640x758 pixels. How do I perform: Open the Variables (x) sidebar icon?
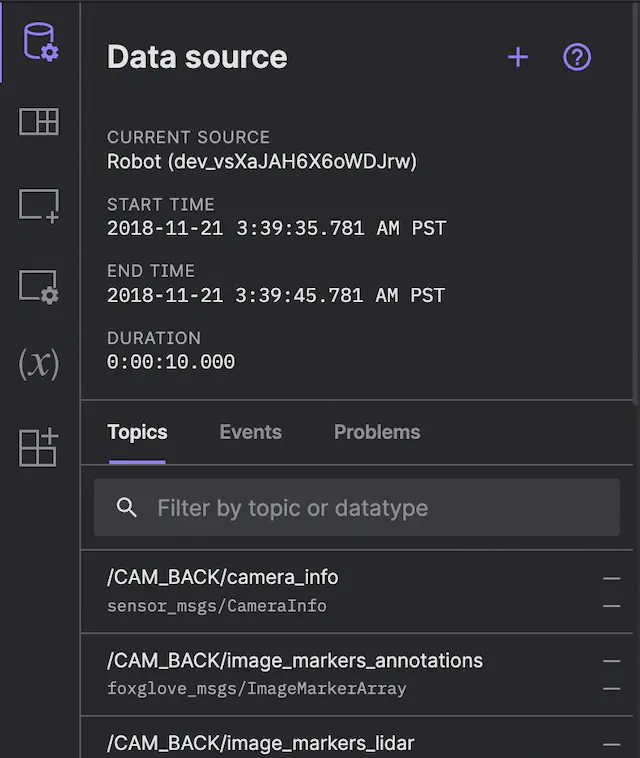point(40,364)
